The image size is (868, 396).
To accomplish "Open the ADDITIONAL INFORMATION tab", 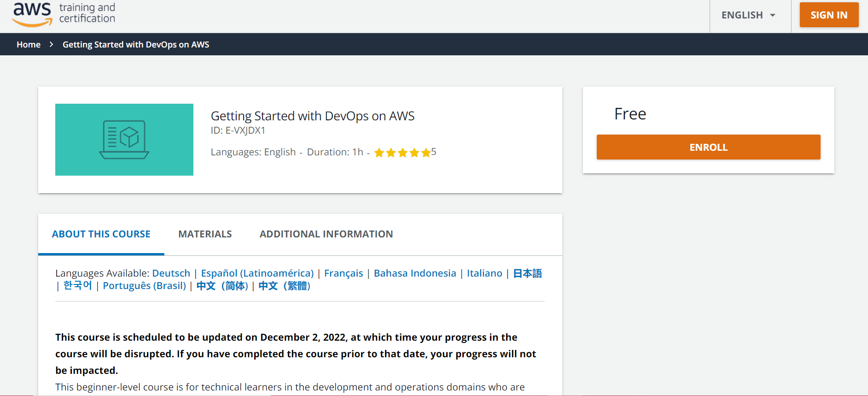I will (x=326, y=234).
